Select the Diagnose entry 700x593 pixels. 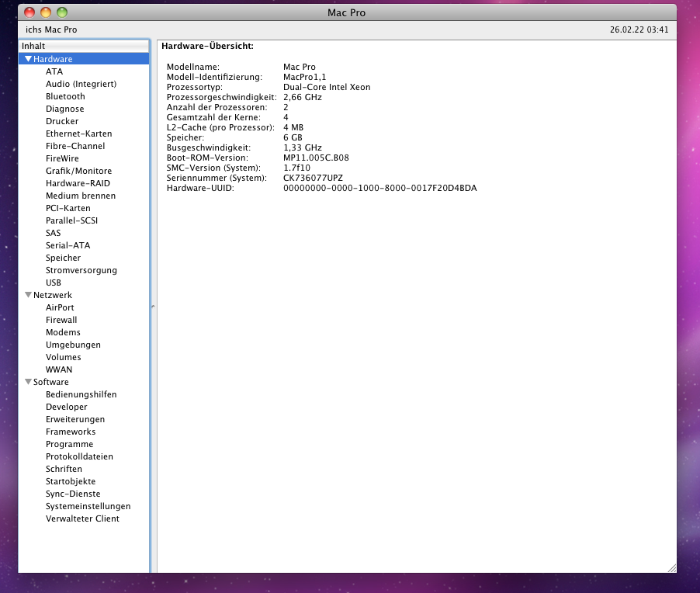(x=64, y=109)
